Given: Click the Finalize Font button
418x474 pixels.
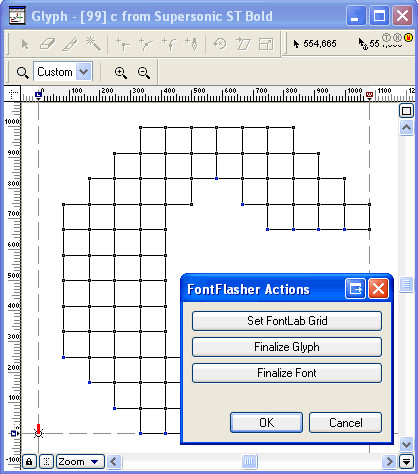Looking at the screenshot, I should pyautogui.click(x=287, y=373).
